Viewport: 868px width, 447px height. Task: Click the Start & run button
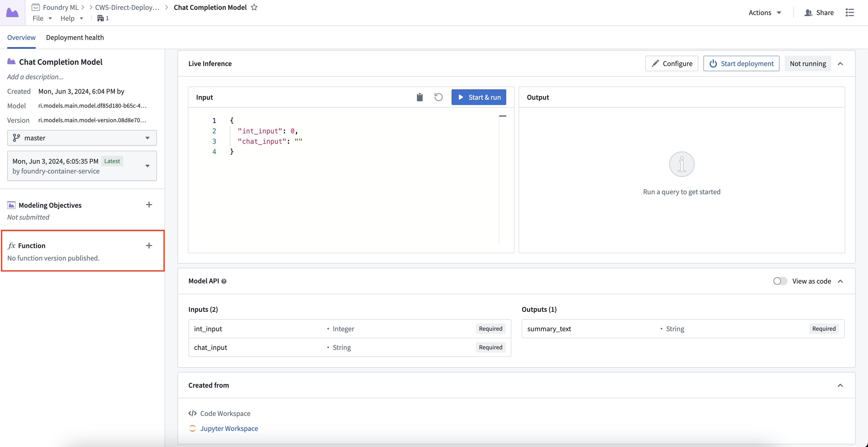479,97
